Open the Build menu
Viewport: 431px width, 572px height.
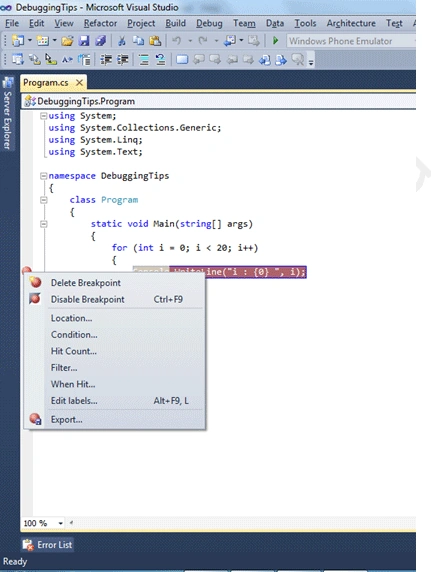176,23
